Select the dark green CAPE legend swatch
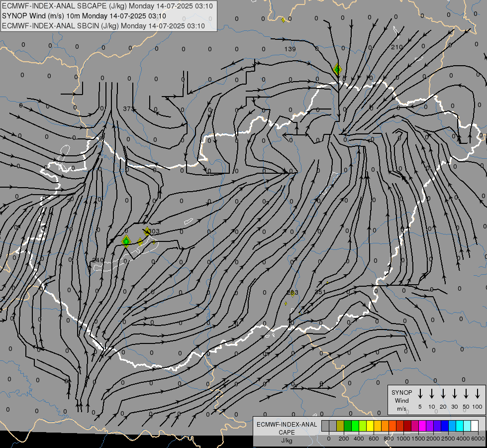 (x=348, y=426)
